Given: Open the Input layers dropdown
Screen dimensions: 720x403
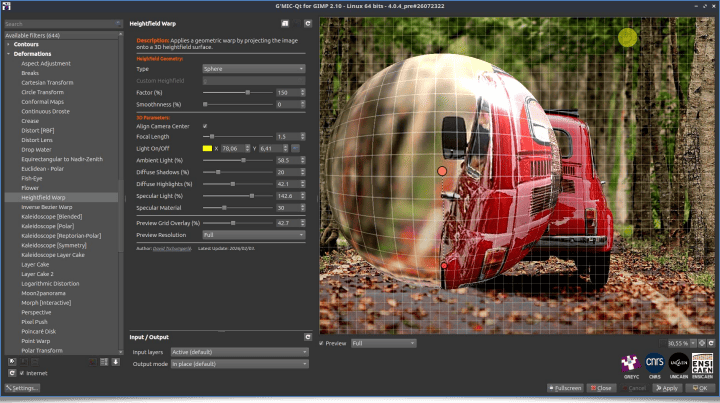Looking at the screenshot, I should pos(239,352).
